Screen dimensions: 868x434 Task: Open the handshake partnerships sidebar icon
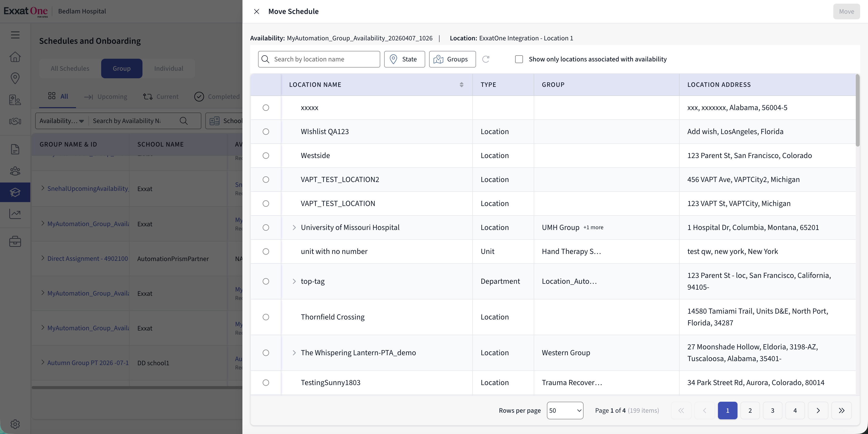click(x=15, y=121)
